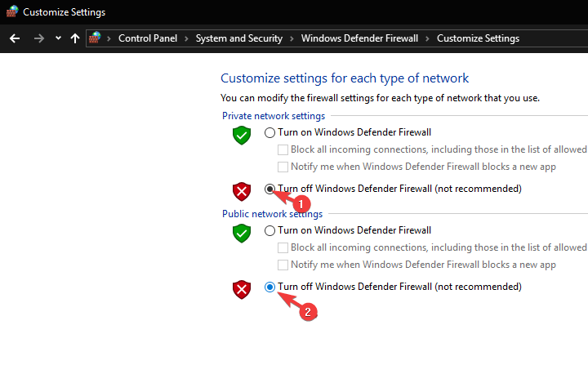This screenshot has width=588, height=392.
Task: Select Turn off Firewall for Public network
Action: click(269, 287)
